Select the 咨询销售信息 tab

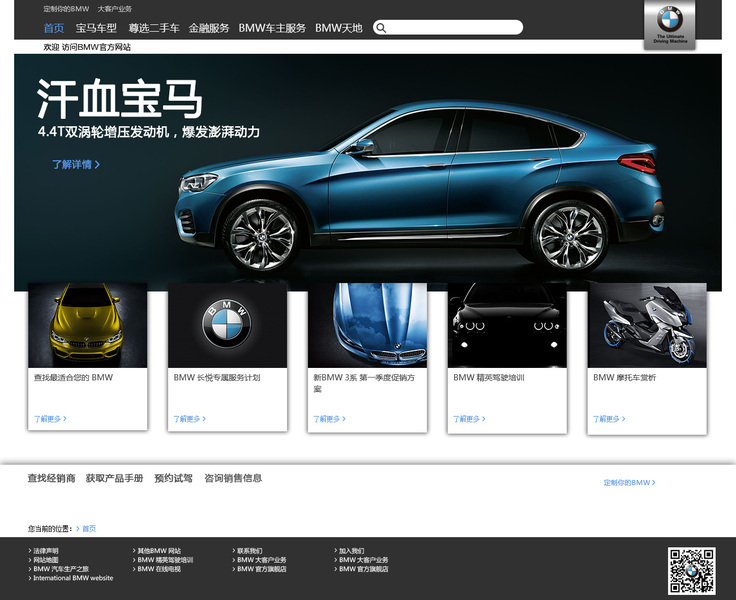point(233,478)
